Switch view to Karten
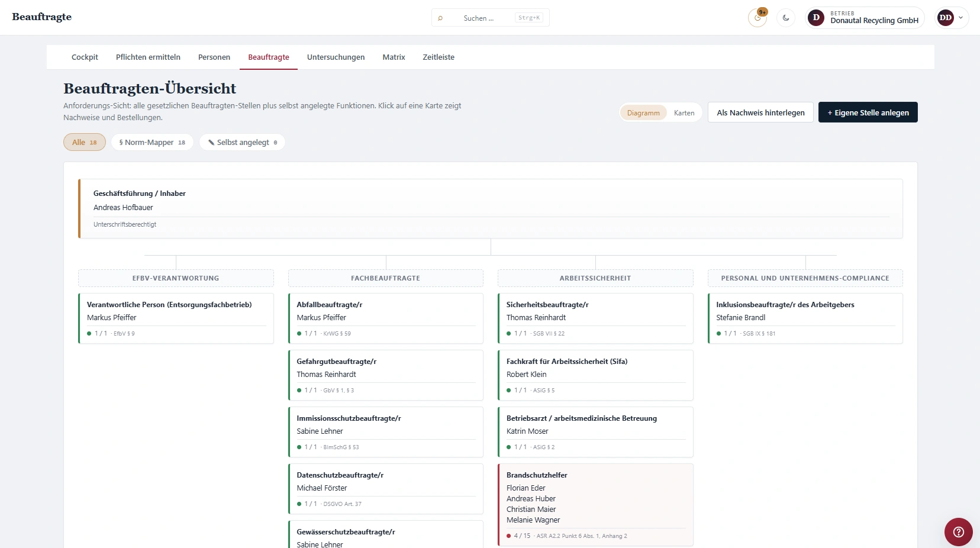Screen dimensions: 980x548 click(x=684, y=112)
